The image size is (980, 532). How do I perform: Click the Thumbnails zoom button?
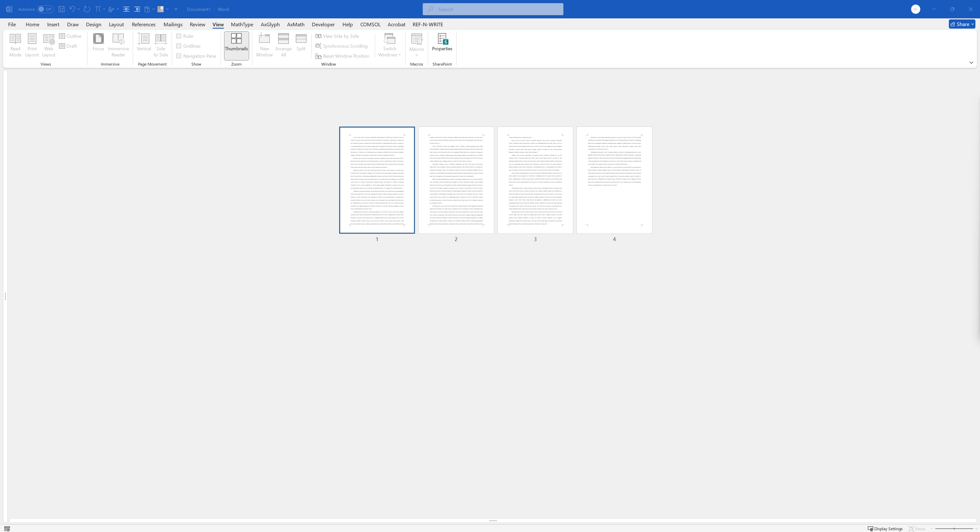(x=236, y=45)
